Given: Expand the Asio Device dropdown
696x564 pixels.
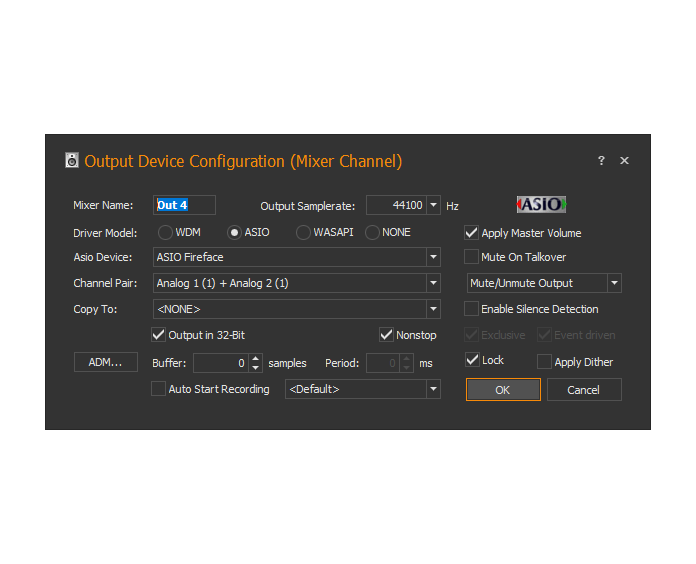Looking at the screenshot, I should tap(434, 257).
